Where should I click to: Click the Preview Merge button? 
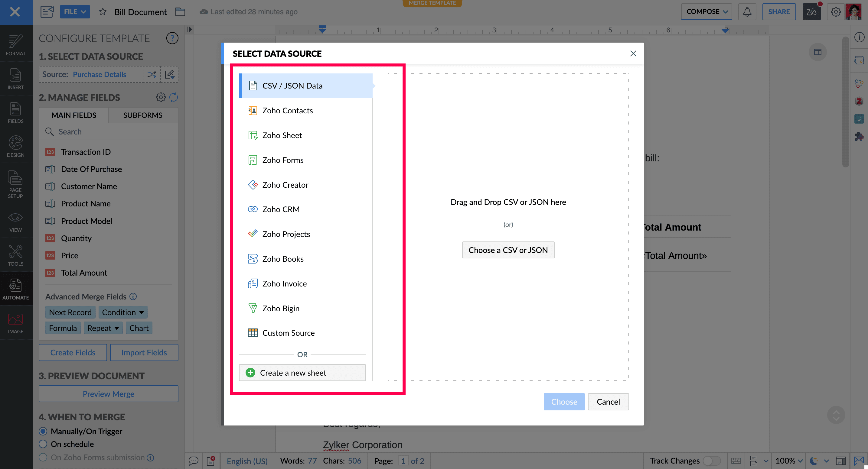coord(108,393)
